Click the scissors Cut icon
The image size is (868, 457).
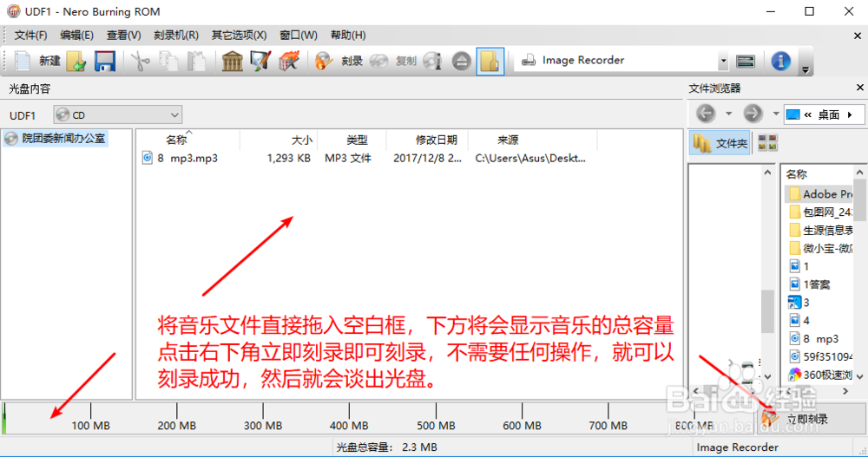pyautogui.click(x=140, y=61)
